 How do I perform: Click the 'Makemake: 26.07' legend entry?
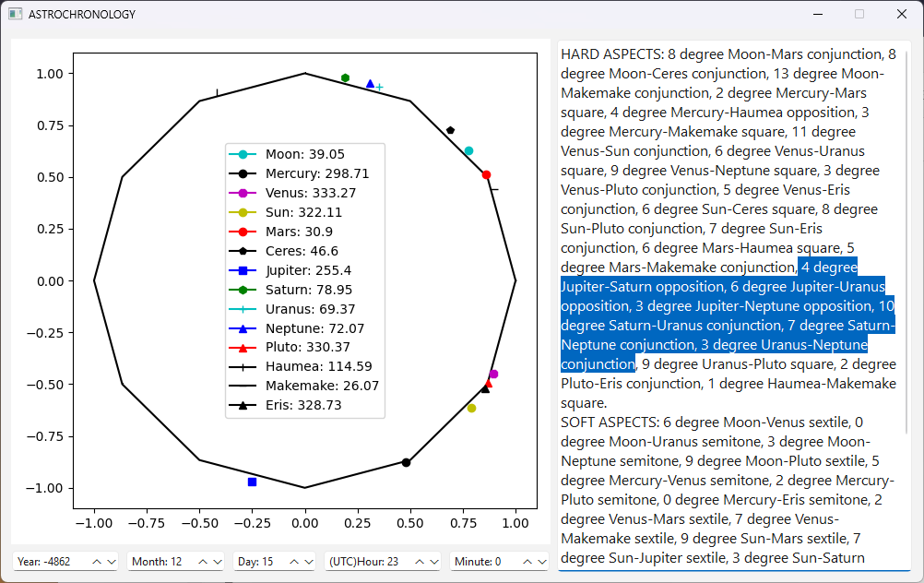pyautogui.click(x=304, y=387)
